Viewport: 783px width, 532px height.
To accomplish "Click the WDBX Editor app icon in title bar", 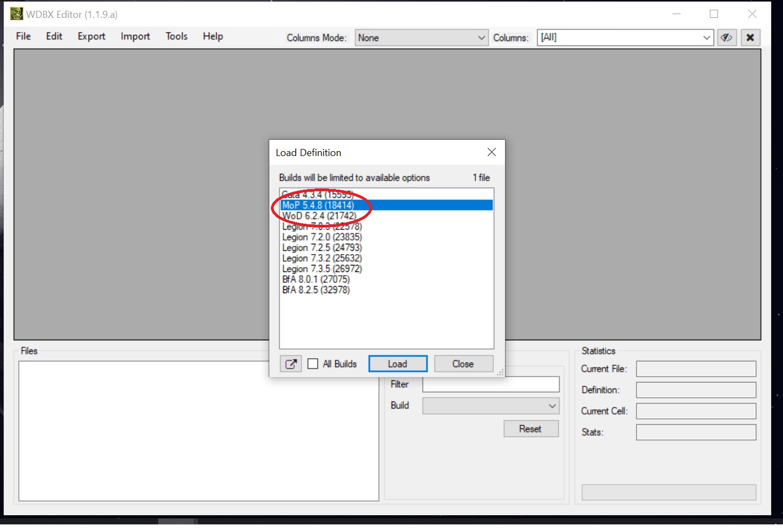I will [17, 14].
